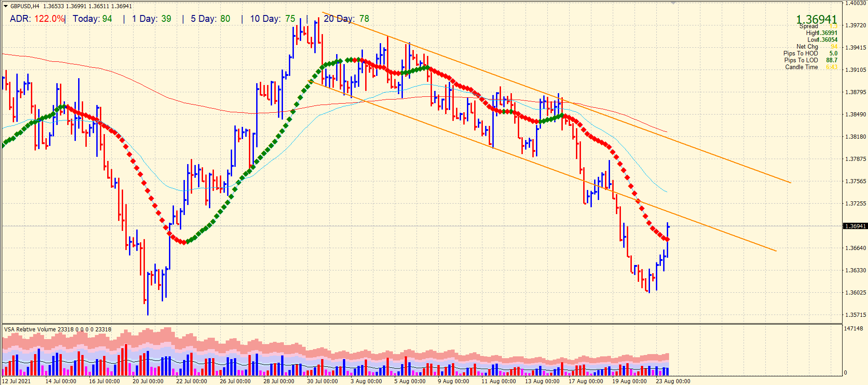Click the 5 Aug 00:00 time label
Screen dimensions: 868x385
pyautogui.click(x=410, y=381)
